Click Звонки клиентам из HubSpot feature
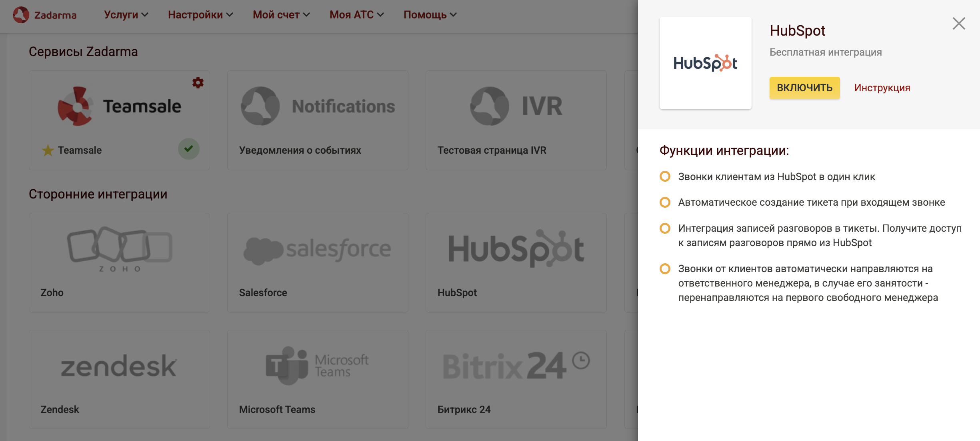Viewport: 980px width, 441px height. (776, 176)
